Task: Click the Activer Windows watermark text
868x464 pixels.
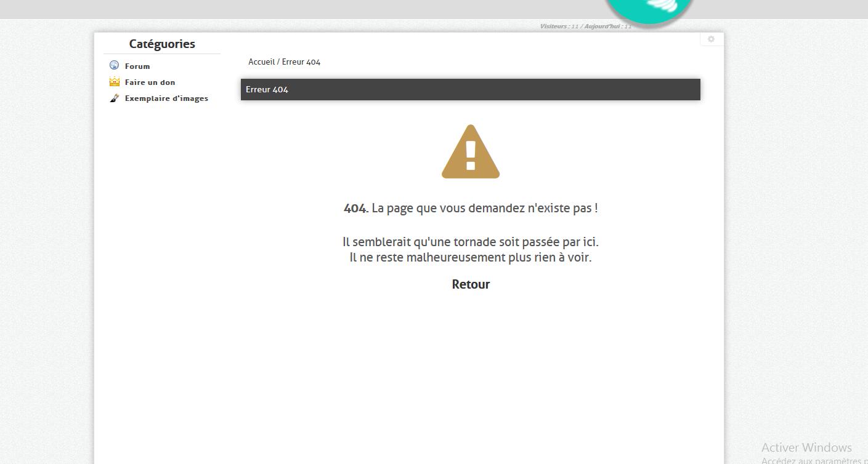Action: (806, 448)
